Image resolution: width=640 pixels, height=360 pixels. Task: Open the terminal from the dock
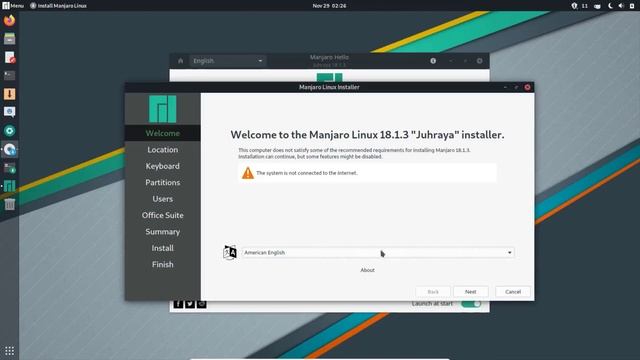(x=9, y=76)
